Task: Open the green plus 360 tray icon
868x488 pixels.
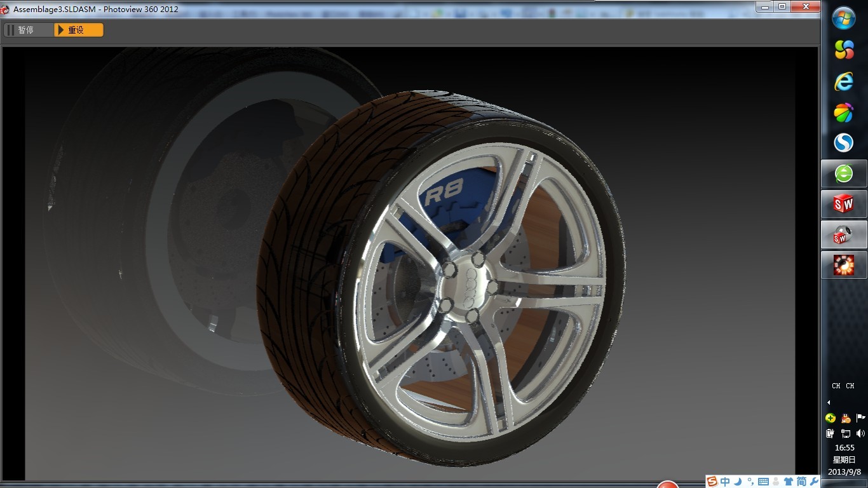Action: click(x=830, y=418)
